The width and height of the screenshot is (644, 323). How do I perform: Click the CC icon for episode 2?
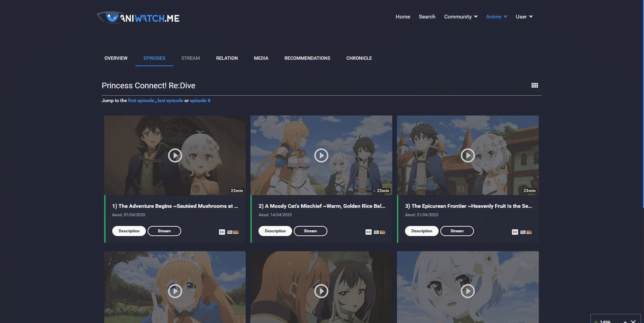point(368,232)
